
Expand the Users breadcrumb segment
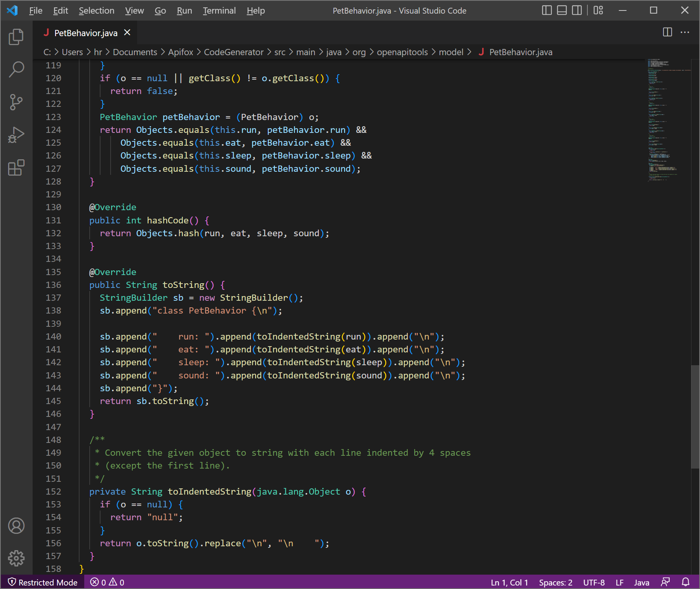point(73,52)
